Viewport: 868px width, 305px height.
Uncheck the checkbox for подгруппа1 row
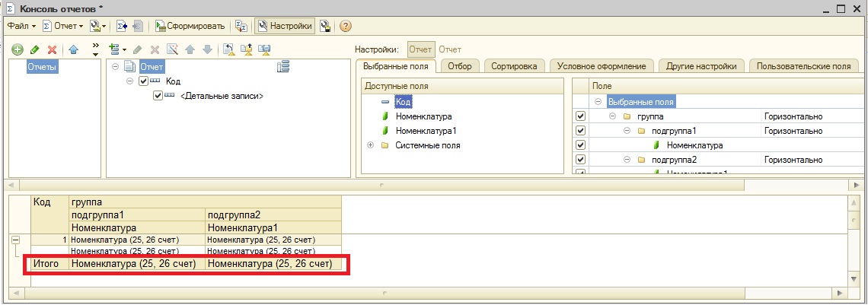pos(580,131)
